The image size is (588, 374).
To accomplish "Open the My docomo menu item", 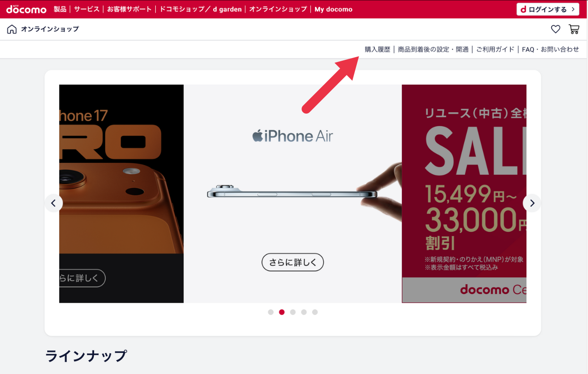I will point(333,9).
